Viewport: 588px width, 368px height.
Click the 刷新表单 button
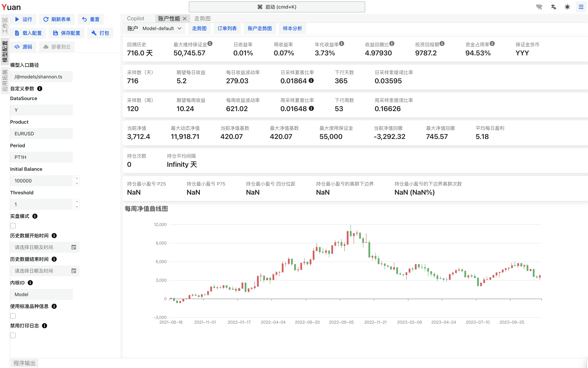coord(57,19)
